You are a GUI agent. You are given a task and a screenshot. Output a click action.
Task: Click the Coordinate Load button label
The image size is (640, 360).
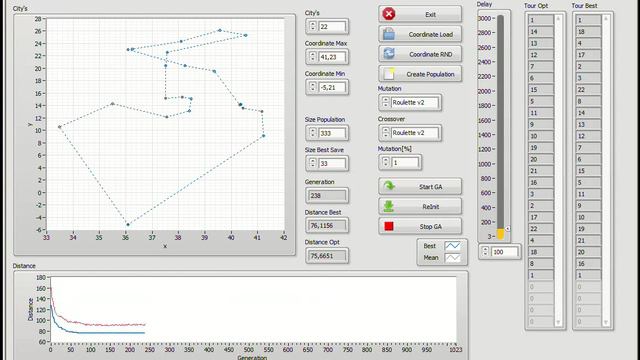(431, 35)
